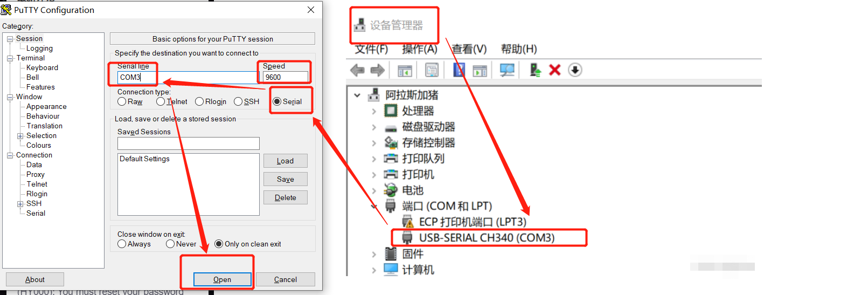The height and width of the screenshot is (295, 868).
Task: Collapse the 端口 (COM 和 LPT) category
Action: [x=374, y=206]
